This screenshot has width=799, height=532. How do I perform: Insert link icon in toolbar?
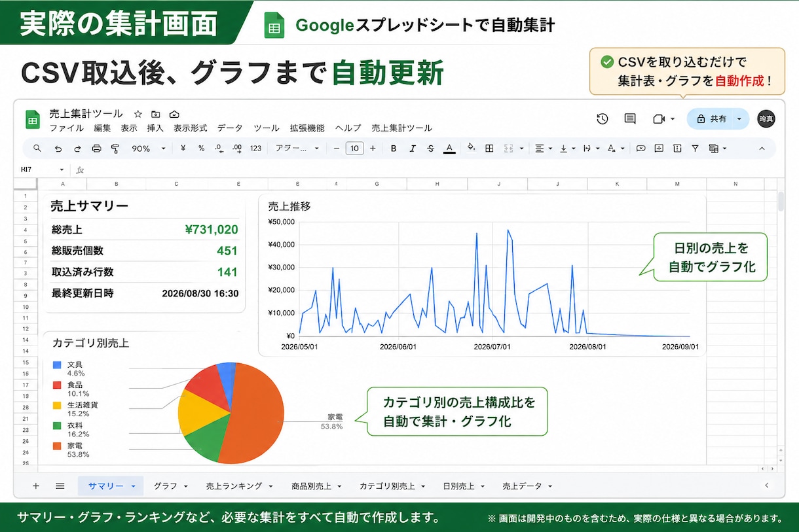pos(641,149)
